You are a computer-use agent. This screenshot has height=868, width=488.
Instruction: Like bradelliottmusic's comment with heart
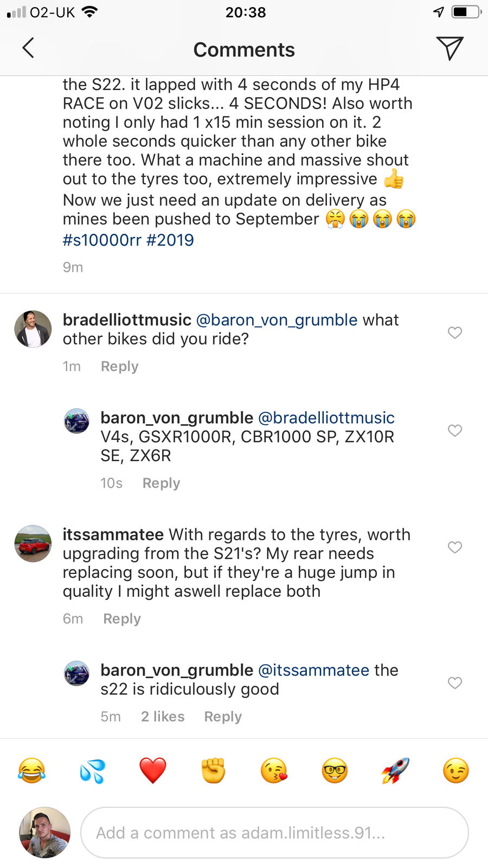[x=455, y=333]
